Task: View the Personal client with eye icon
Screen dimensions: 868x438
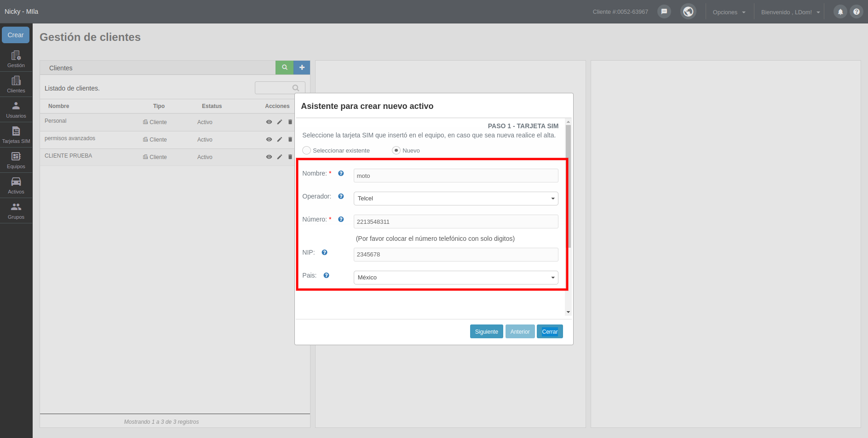Action: pos(269,122)
